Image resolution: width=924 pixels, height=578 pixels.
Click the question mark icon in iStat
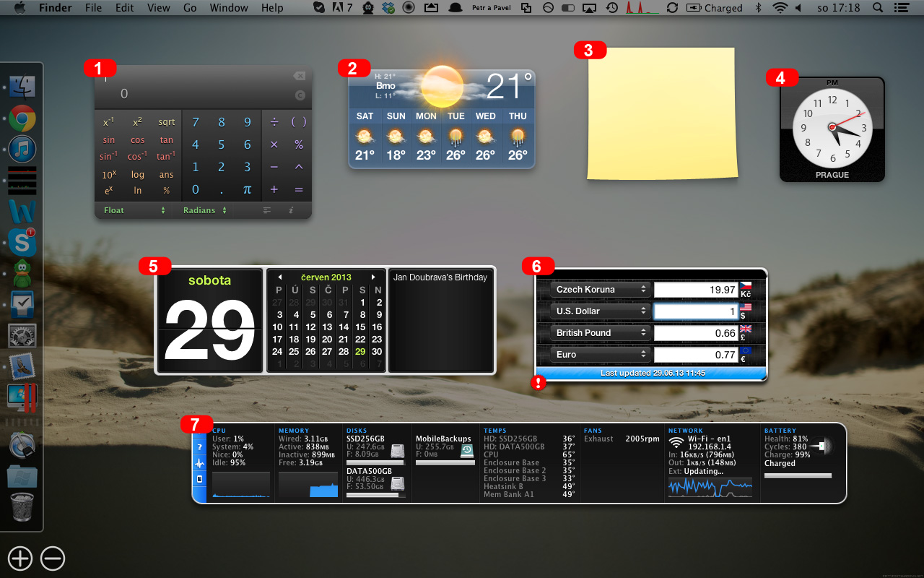[199, 447]
